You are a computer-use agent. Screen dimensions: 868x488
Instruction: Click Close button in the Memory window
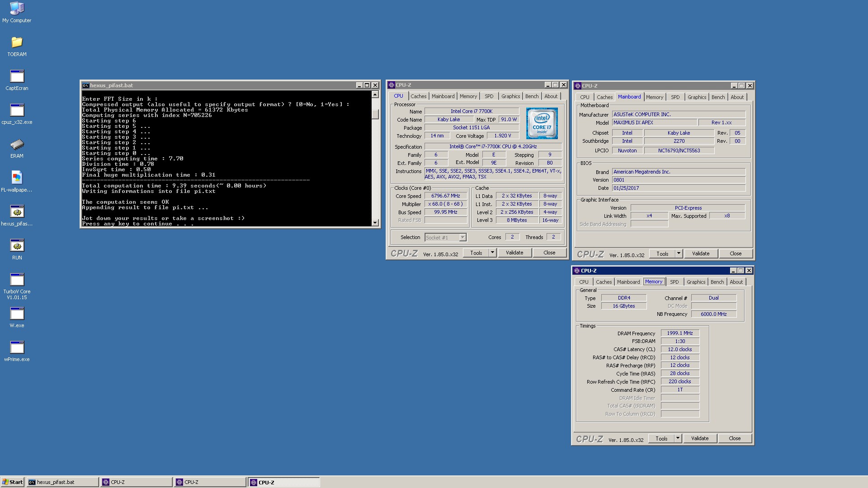pos(735,438)
